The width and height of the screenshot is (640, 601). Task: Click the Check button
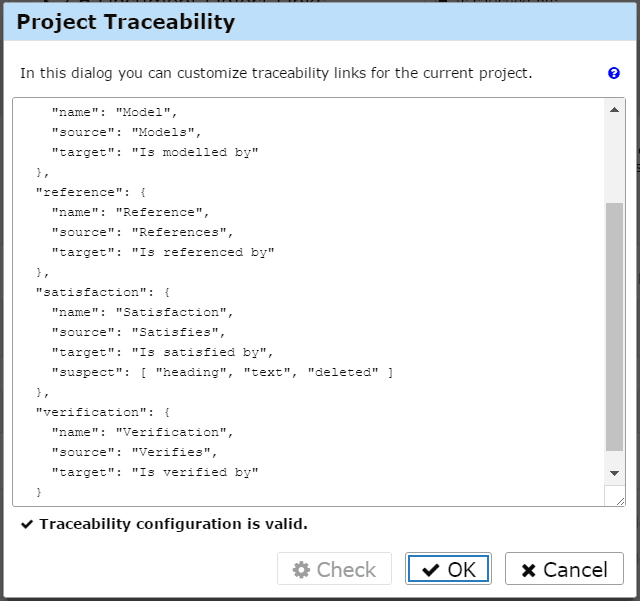[334, 569]
